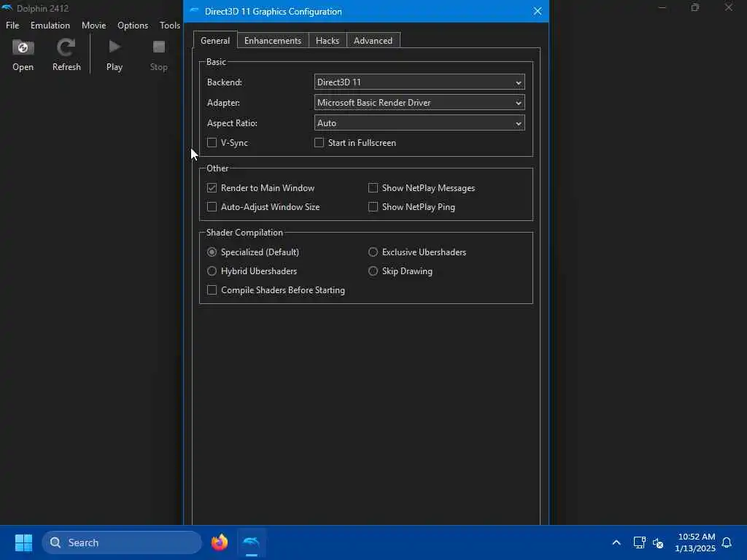Open the Backend dropdown showing Direct3D 11
This screenshot has height=560, width=747.
(x=419, y=82)
